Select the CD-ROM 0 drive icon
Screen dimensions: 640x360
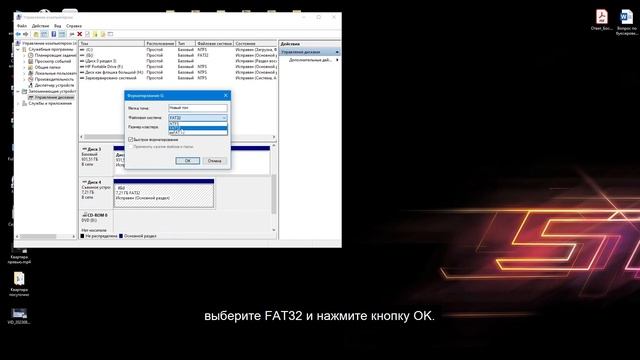[84, 215]
